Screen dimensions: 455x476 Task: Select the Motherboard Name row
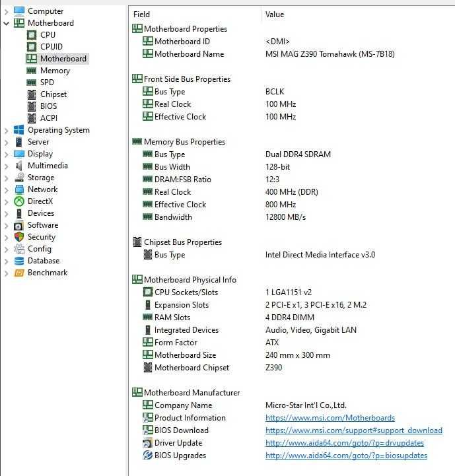click(x=190, y=54)
